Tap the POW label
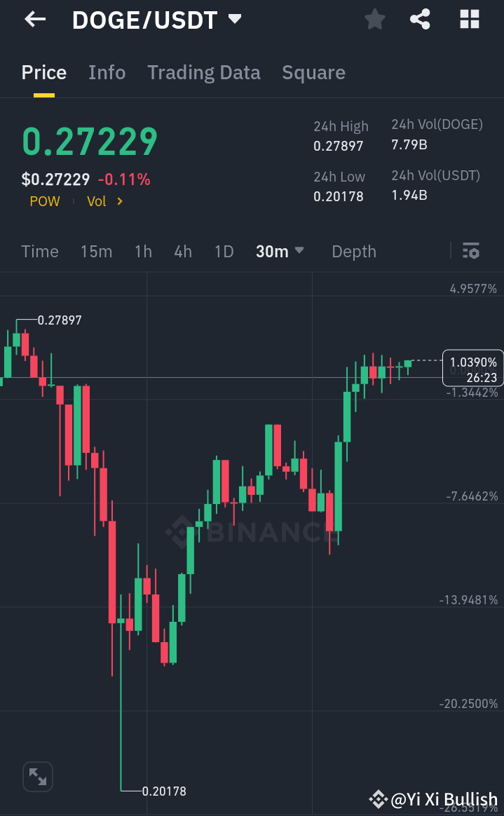The height and width of the screenshot is (816, 504). (44, 201)
